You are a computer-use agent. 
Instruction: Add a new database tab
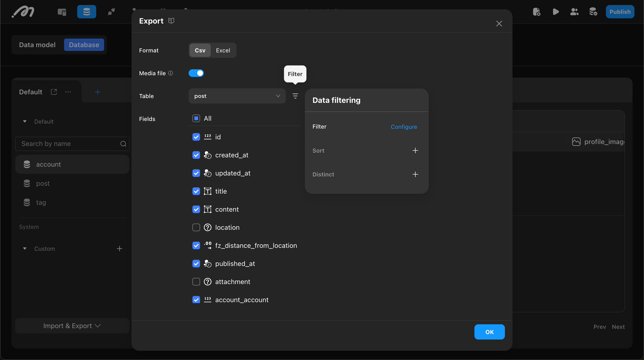click(x=98, y=92)
